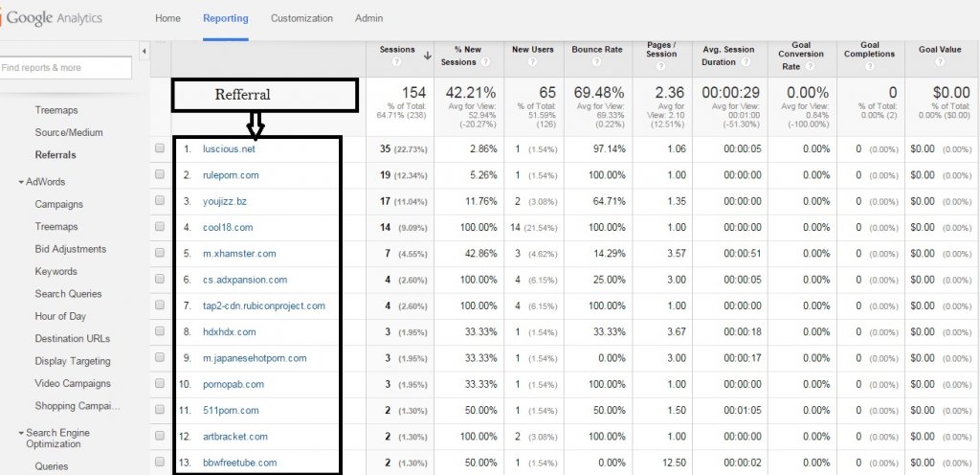Viewport: 980px width, 475px height.
Task: Open the luscious.net referral link
Action: pyautogui.click(x=229, y=148)
